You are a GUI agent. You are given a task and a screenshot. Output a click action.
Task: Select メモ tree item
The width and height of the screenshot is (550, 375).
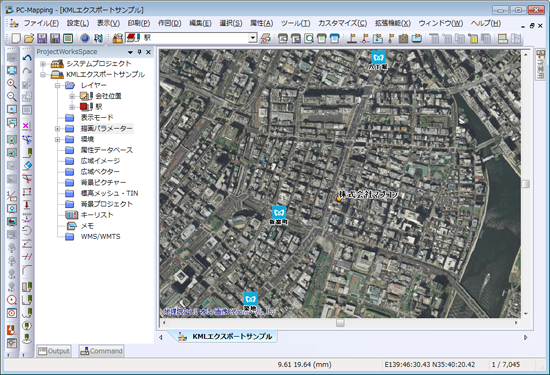tap(87, 226)
